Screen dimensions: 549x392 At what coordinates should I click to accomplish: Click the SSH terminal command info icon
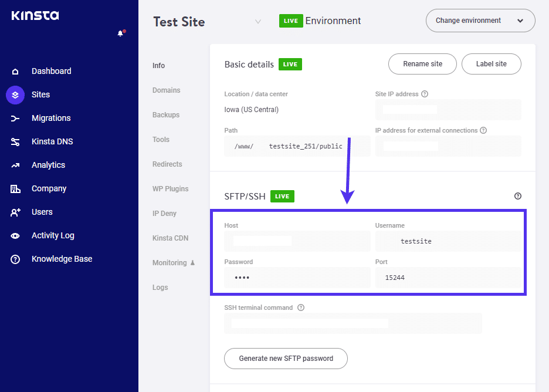301,307
